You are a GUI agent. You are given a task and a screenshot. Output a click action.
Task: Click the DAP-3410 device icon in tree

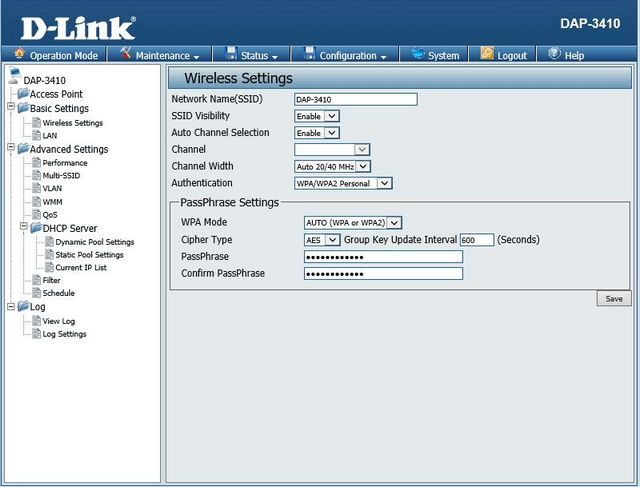[14, 75]
